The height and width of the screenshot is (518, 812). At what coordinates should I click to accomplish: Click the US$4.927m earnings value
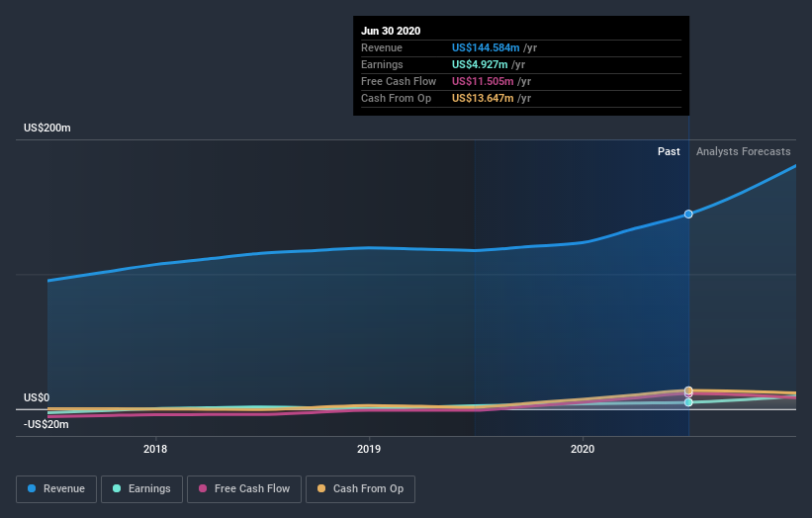(x=480, y=64)
